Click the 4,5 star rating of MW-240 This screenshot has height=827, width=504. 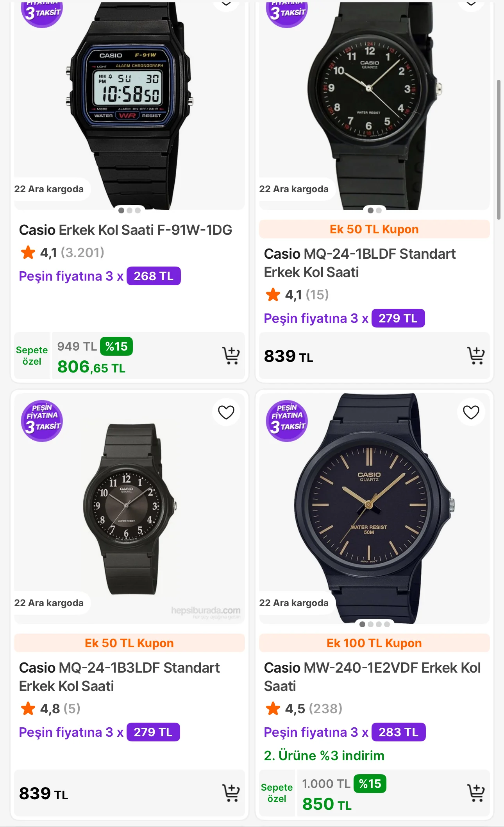tap(304, 709)
